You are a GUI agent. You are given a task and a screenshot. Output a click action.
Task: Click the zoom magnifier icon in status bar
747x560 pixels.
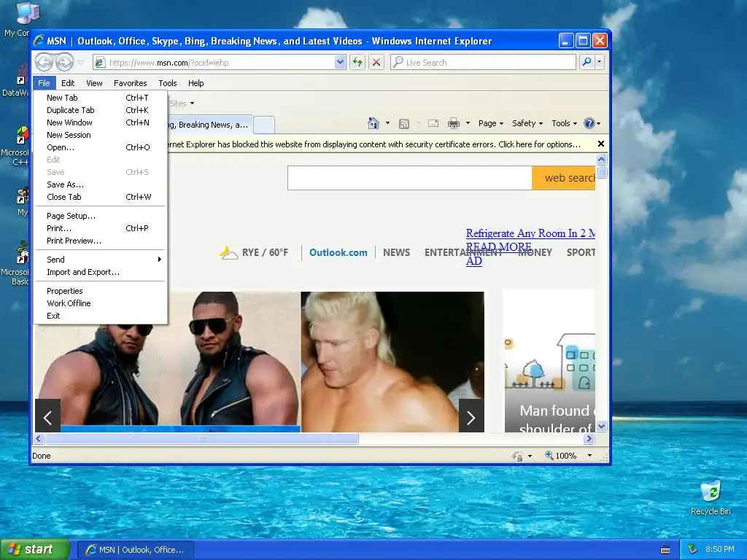(x=549, y=456)
